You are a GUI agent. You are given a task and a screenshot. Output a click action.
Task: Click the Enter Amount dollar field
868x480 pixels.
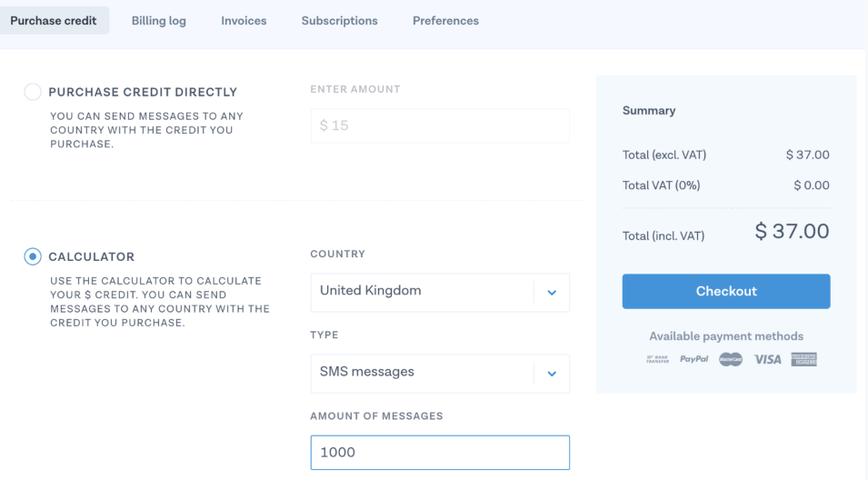pyautogui.click(x=440, y=125)
